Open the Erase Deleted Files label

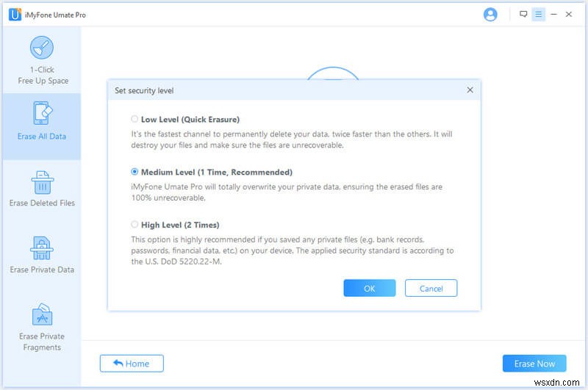pos(42,203)
